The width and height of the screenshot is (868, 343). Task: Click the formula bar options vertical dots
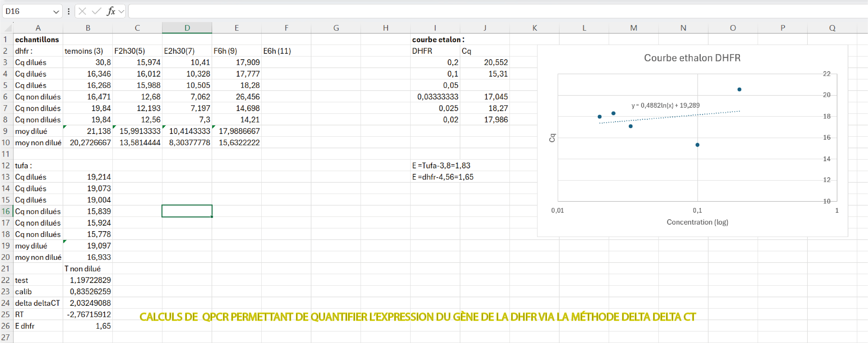pyautogui.click(x=69, y=12)
